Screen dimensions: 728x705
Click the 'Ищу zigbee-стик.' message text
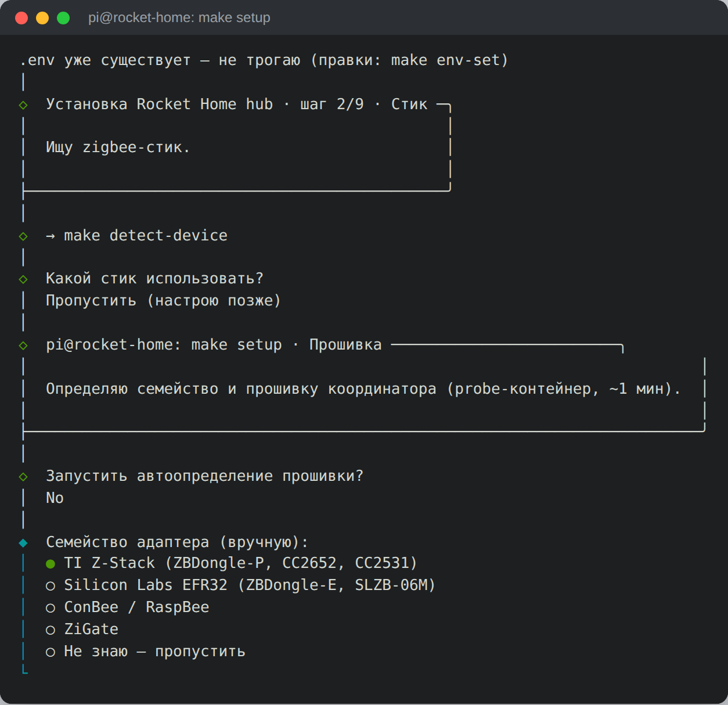118,148
